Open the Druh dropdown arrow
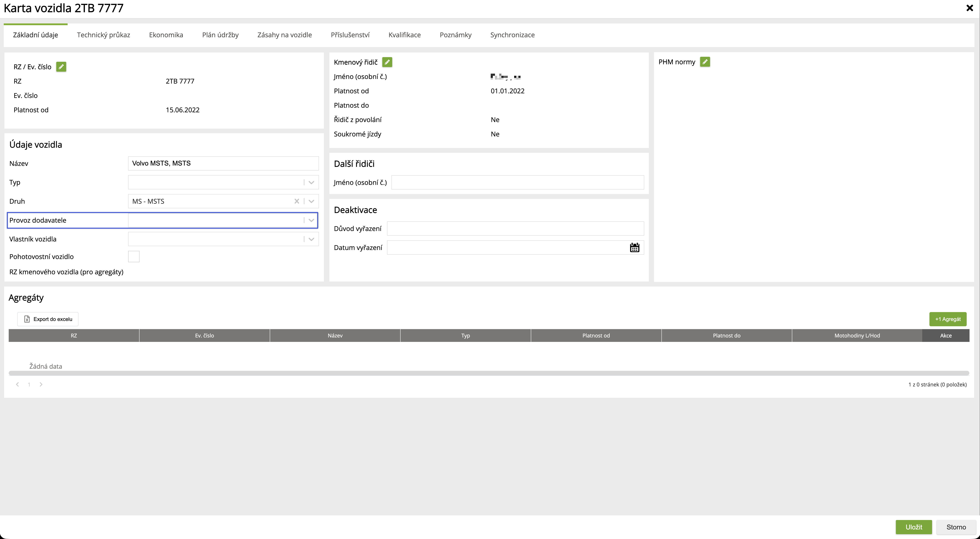The height and width of the screenshot is (539, 980). [x=311, y=201]
